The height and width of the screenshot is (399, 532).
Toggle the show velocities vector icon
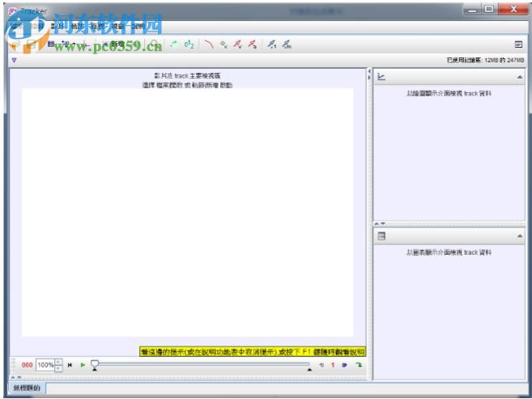tap(238, 45)
